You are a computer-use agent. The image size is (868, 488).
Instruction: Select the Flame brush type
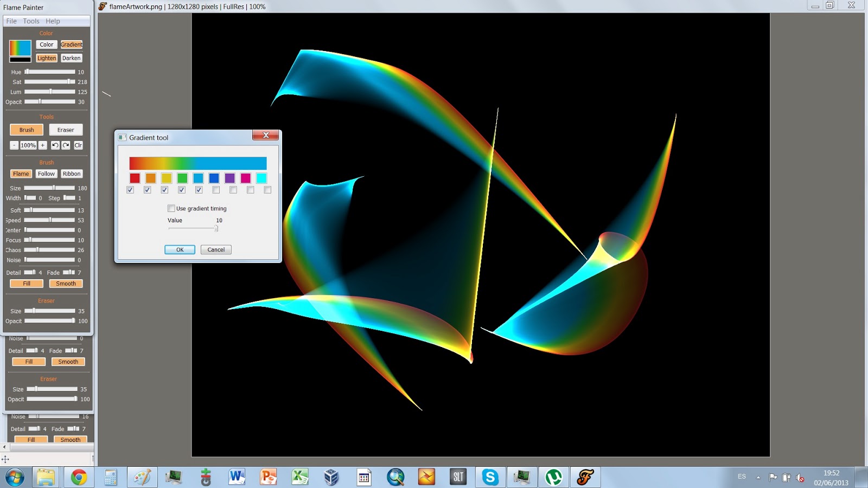tap(21, 174)
